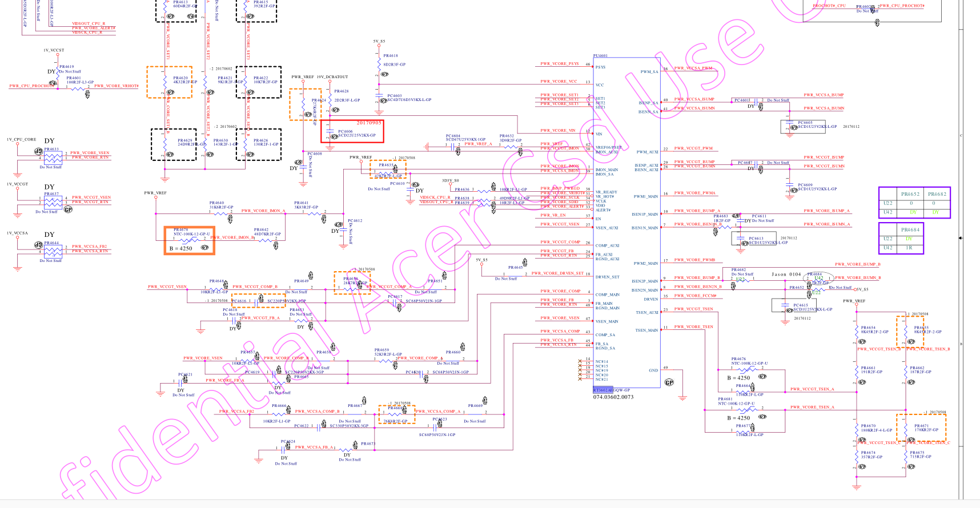Click the PWR_VCORE_VSEN label near PR4633
Screen dimensions: 980x508
point(90,153)
